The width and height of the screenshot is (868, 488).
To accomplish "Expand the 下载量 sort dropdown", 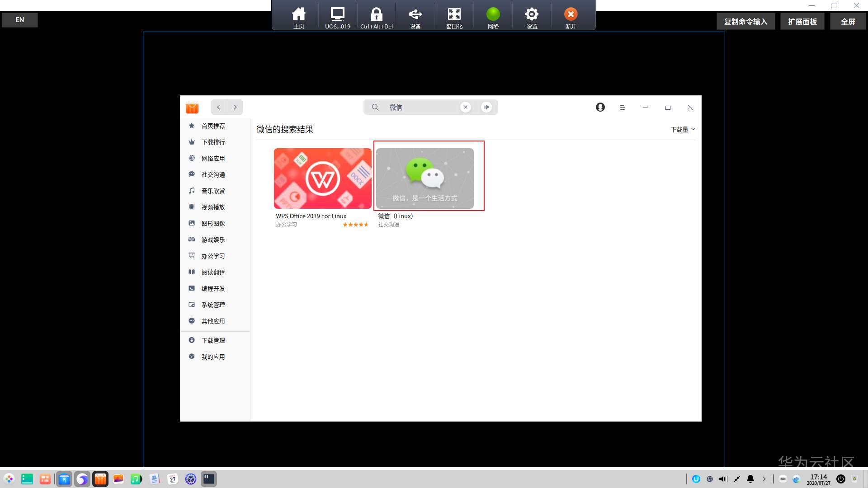I will [683, 129].
